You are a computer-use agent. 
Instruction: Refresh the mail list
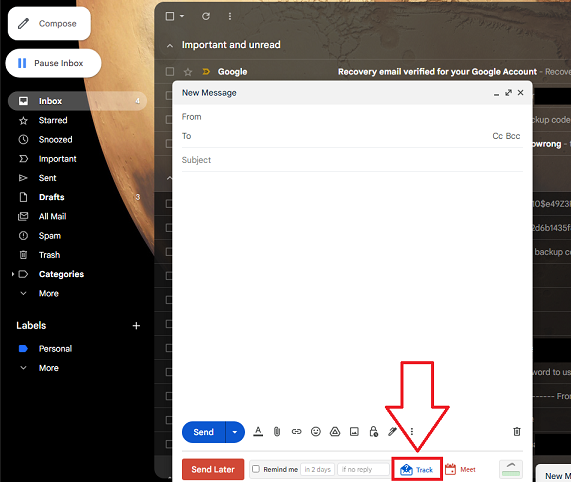click(206, 16)
